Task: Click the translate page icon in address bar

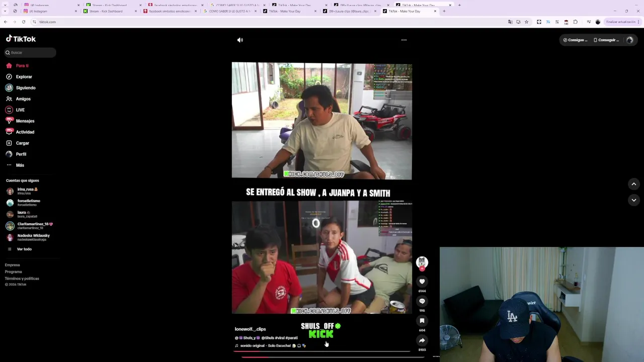Action: [x=510, y=22]
